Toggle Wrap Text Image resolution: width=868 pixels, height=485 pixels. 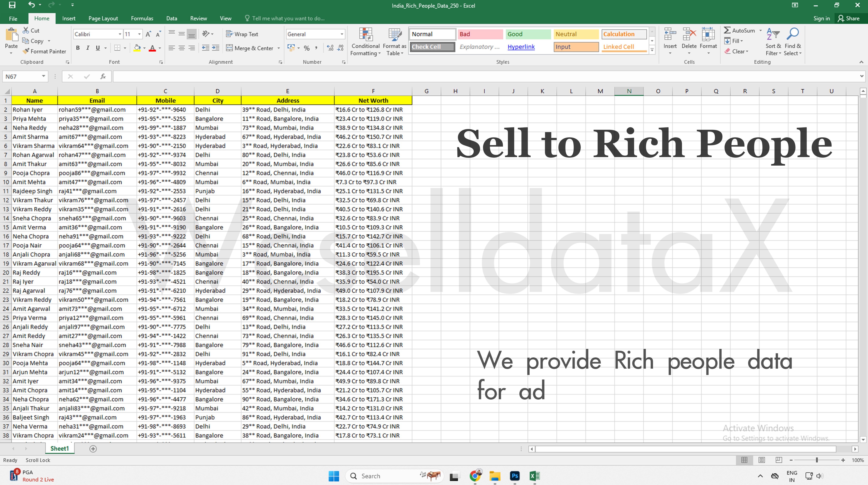242,34
